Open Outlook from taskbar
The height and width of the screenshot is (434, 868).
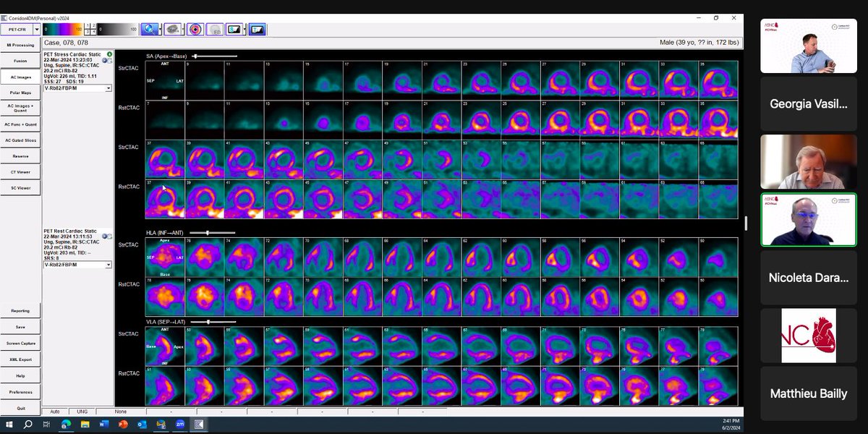142,424
